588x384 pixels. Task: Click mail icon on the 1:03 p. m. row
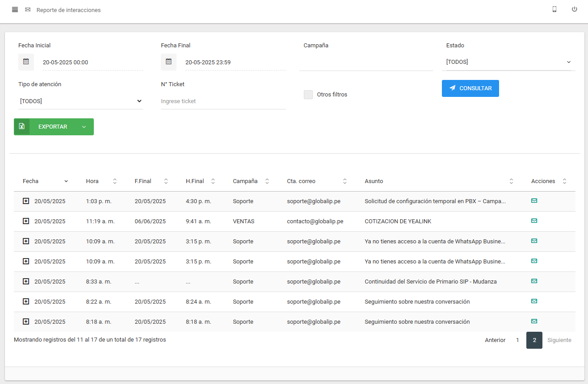(534, 201)
